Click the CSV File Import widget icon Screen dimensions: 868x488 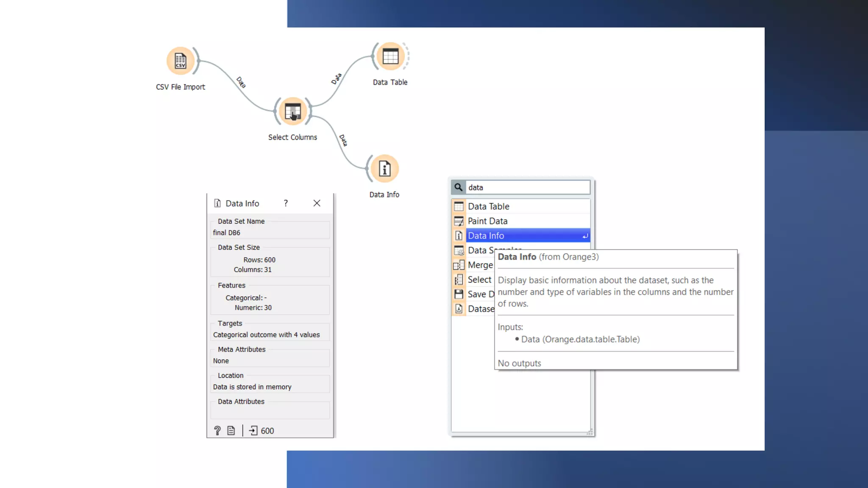tap(181, 61)
